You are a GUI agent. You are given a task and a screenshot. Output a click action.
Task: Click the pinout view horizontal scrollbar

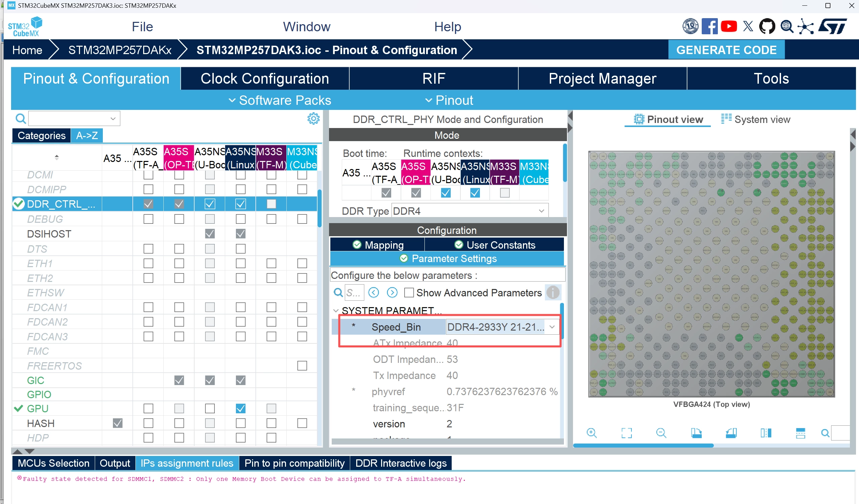coord(643,445)
